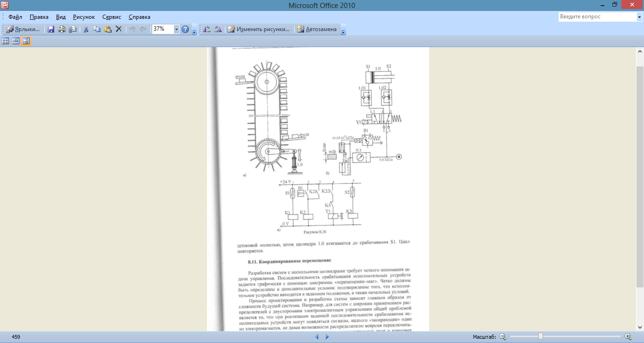Open Изменить рисунки editing pane
Image resolution: width=644 pixels, height=343 pixels.
pos(259,29)
